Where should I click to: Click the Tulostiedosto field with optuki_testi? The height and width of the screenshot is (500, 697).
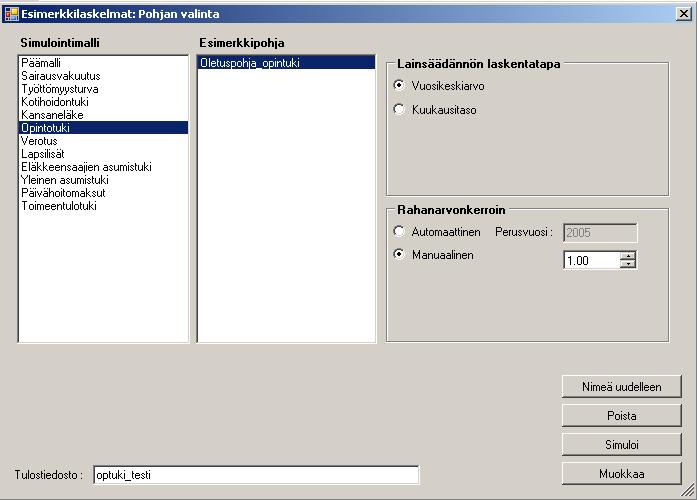point(256,475)
